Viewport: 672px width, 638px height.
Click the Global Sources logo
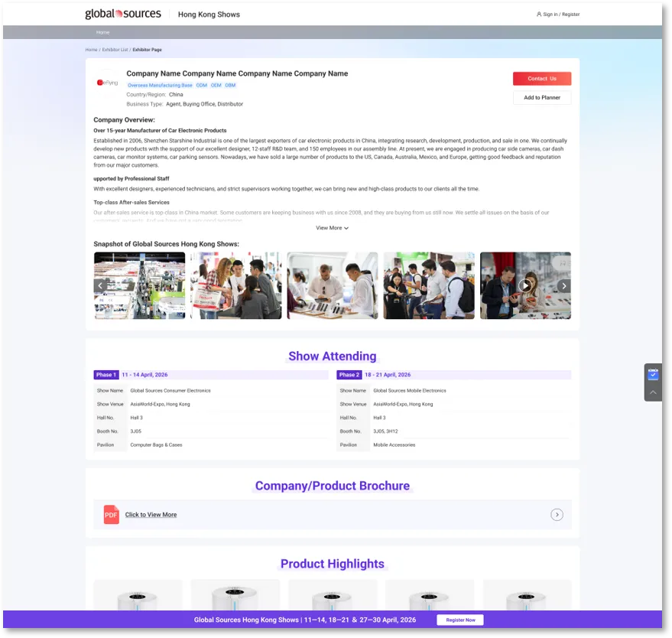click(x=123, y=14)
